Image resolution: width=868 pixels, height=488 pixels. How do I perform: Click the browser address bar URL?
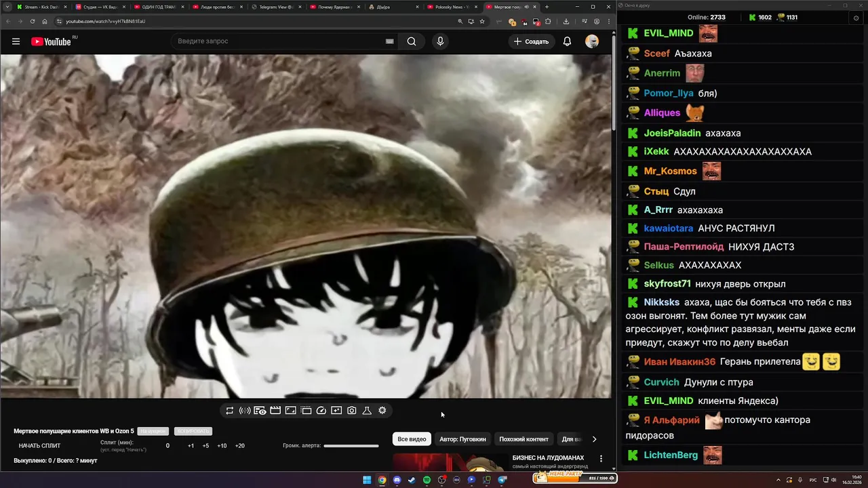[x=106, y=21]
